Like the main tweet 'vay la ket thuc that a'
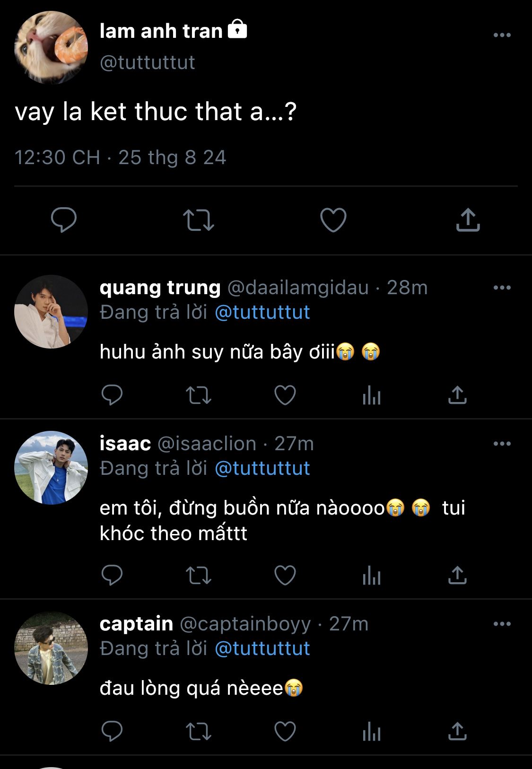Screen dimensions: 532x769 (333, 220)
